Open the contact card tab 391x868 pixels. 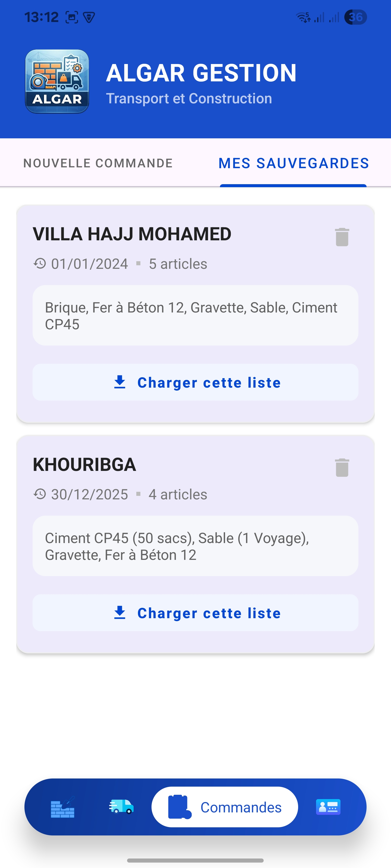tap(328, 807)
